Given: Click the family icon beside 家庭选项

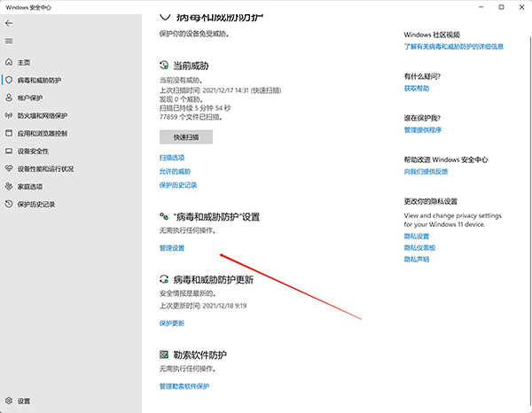Looking at the screenshot, I should [x=9, y=186].
